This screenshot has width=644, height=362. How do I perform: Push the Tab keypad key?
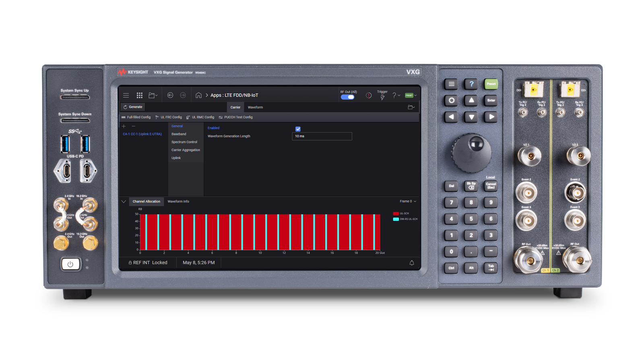point(491,268)
